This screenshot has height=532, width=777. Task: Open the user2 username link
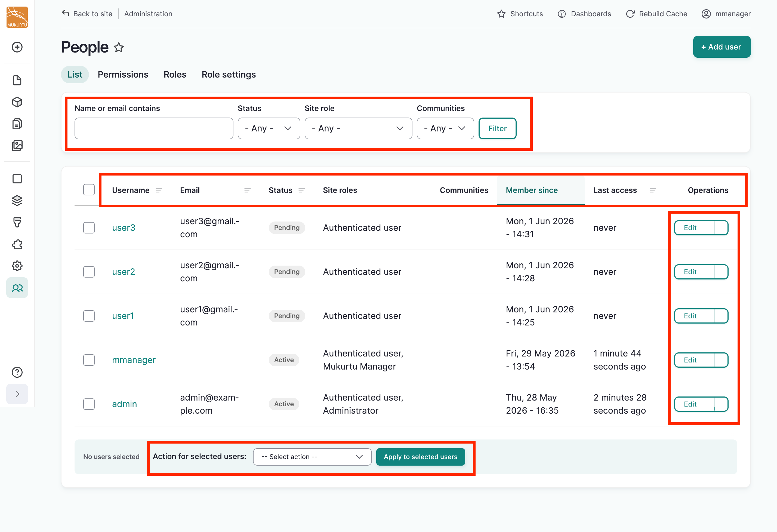123,272
